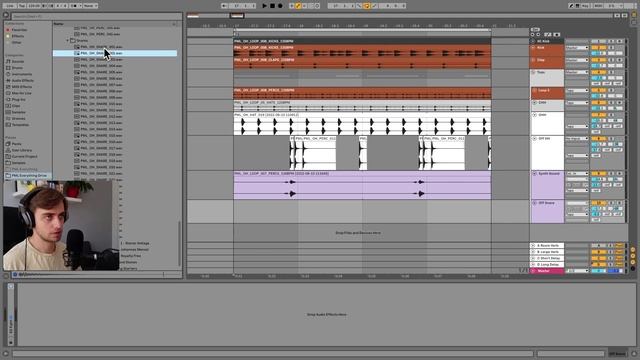This screenshot has height=360, width=640.
Task: Unfold the Synth Sound track
Action: click(x=534, y=174)
